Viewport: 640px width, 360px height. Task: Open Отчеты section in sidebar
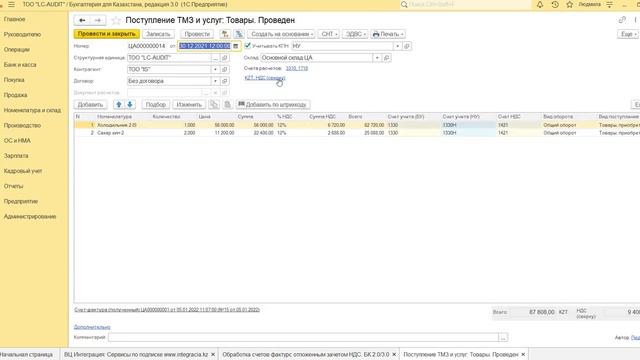point(13,186)
